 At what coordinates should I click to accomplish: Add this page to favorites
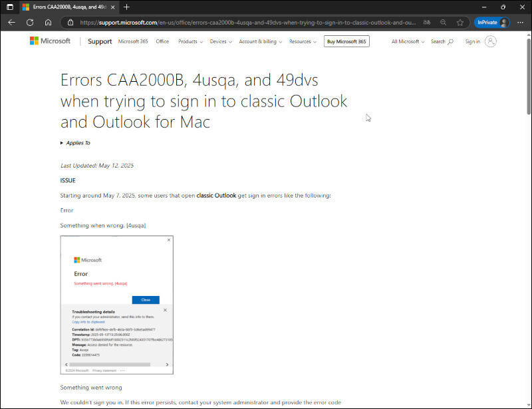pos(460,23)
